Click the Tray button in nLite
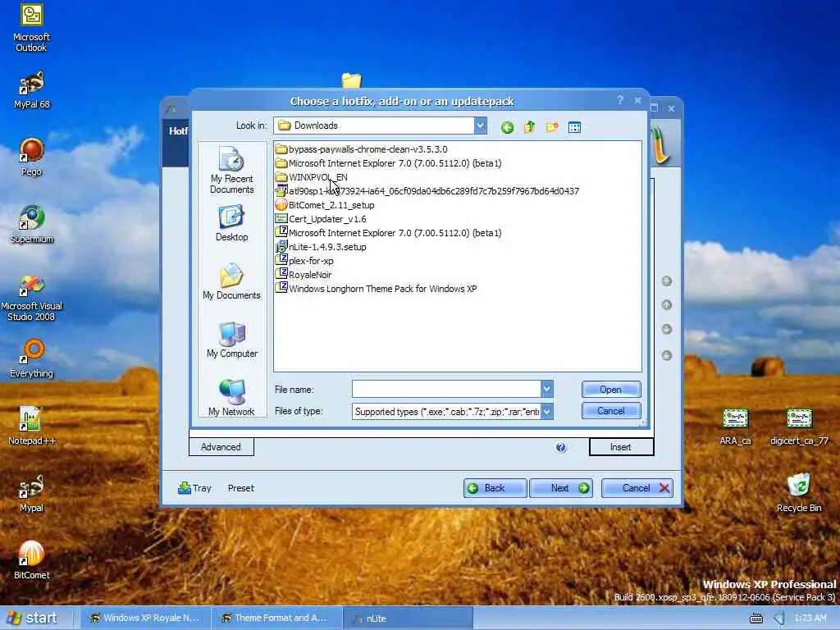Image resolution: width=840 pixels, height=630 pixels. click(x=194, y=488)
